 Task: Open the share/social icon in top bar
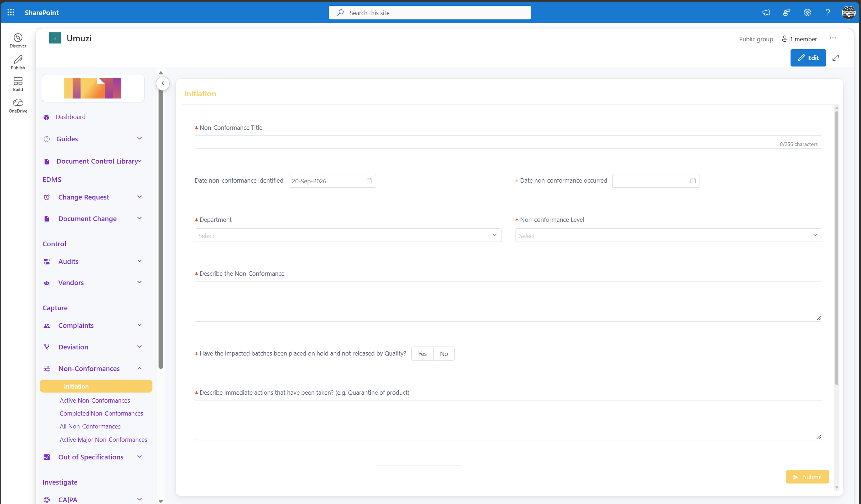[x=787, y=13]
